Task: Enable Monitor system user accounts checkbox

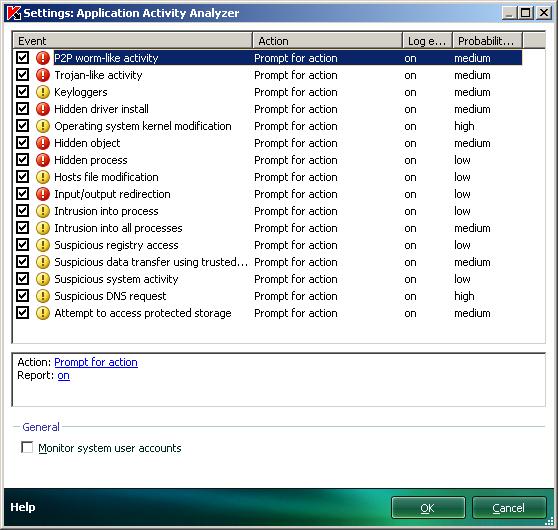Action: pos(27,447)
